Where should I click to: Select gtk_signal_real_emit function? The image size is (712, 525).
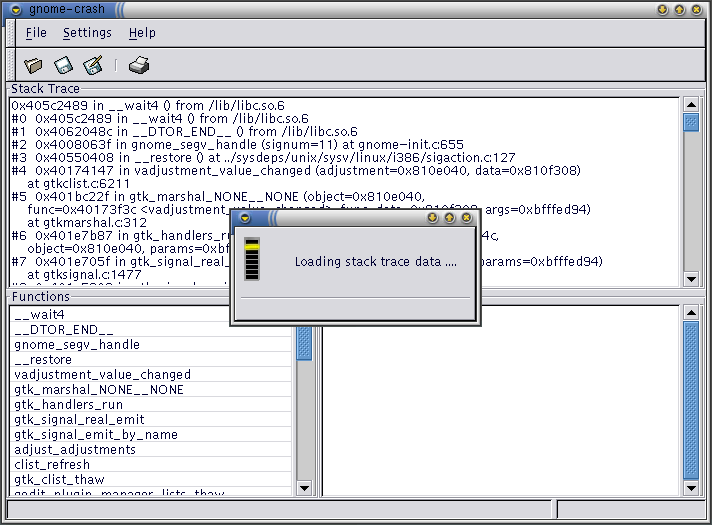pyautogui.click(x=151, y=419)
